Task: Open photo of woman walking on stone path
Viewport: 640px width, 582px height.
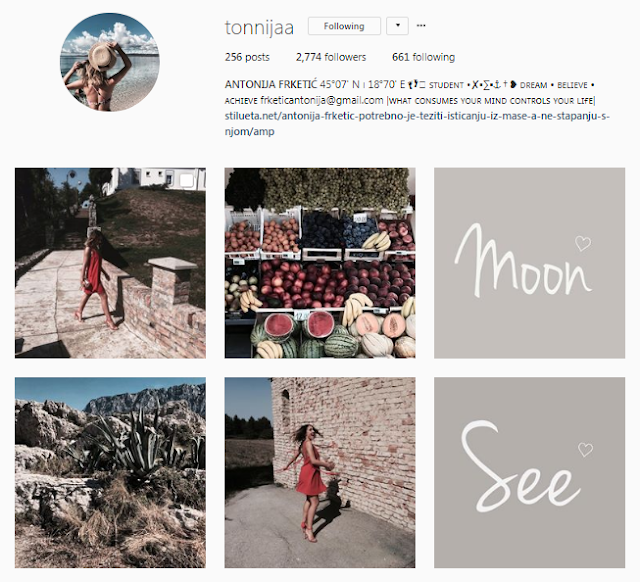Action: pyautogui.click(x=110, y=263)
